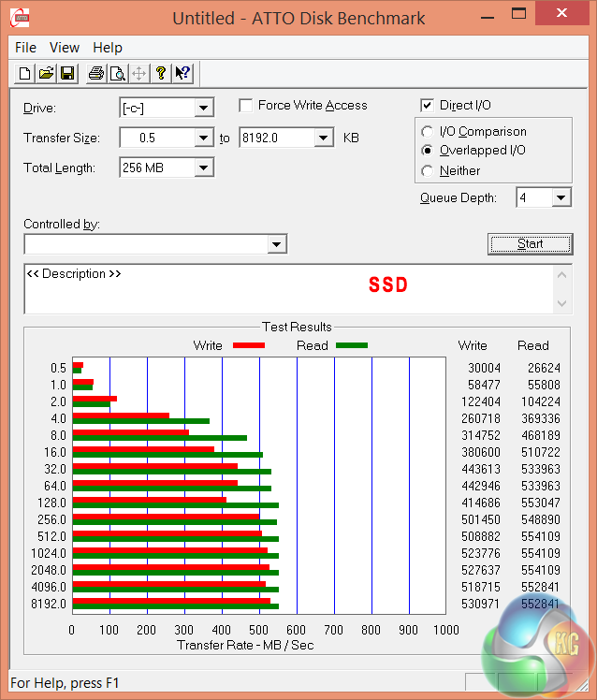Click the red write bar for 8192.0
Viewport: 597px width, 700px height.
coord(171,601)
